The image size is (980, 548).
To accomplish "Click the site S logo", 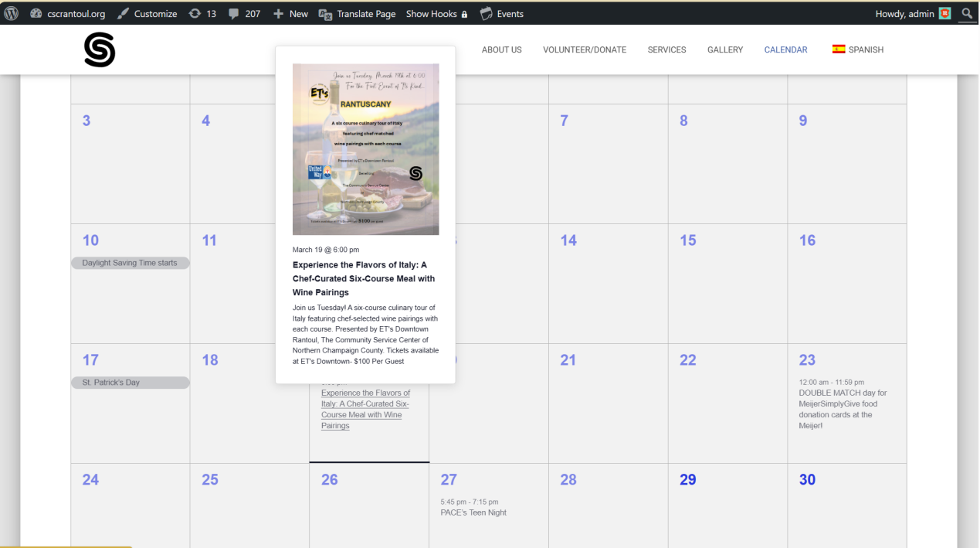I will click(x=100, y=50).
